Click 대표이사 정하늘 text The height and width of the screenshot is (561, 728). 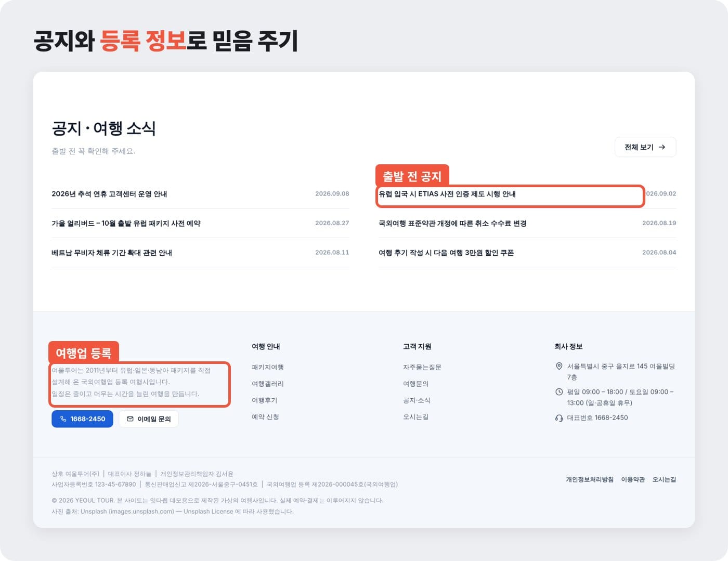click(129, 474)
